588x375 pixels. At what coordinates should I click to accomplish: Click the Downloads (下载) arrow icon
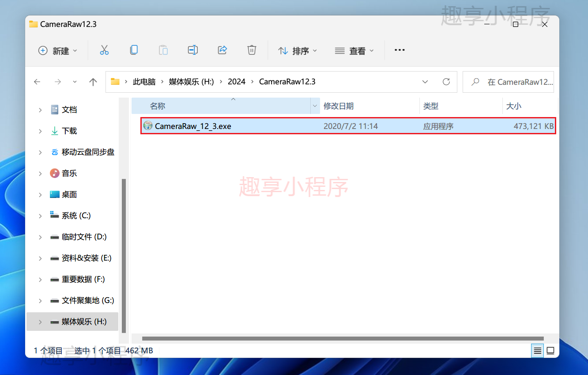click(x=55, y=131)
